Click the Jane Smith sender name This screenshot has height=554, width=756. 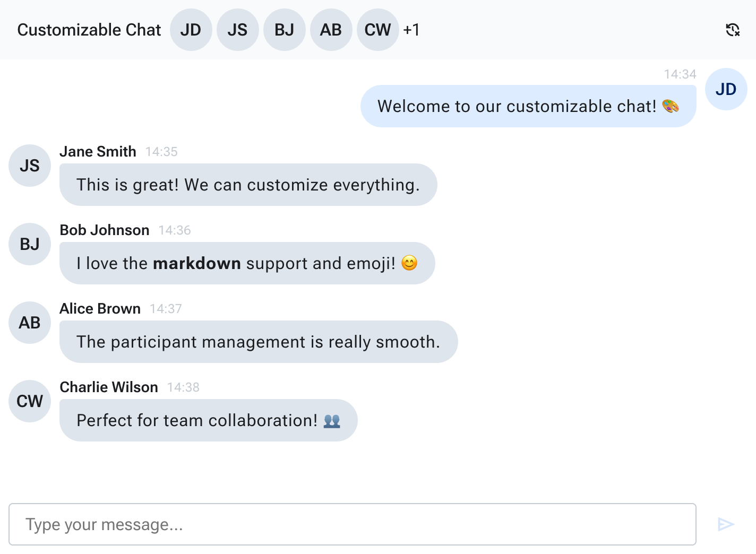[98, 152]
